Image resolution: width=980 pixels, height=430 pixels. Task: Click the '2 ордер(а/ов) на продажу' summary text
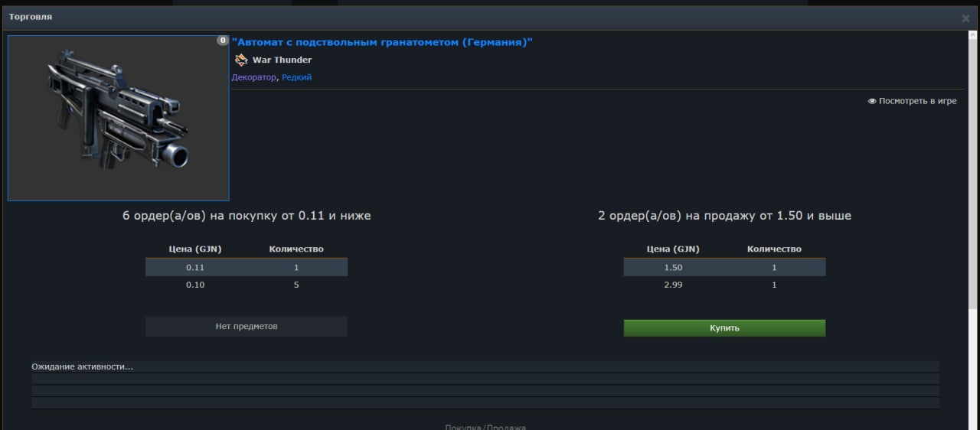coord(724,216)
